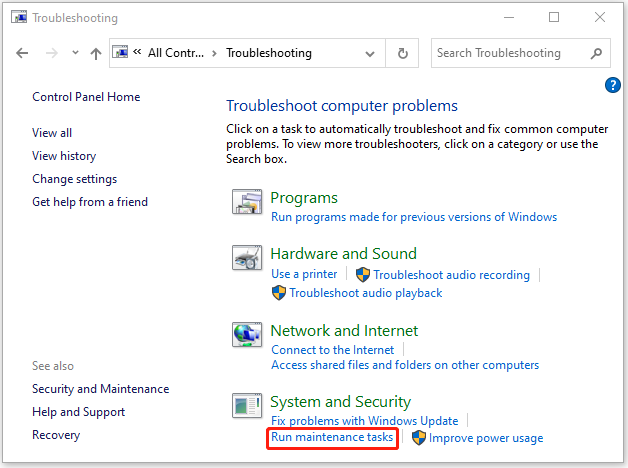Click the System and Security icon
The image size is (628, 468).
pyautogui.click(x=247, y=406)
